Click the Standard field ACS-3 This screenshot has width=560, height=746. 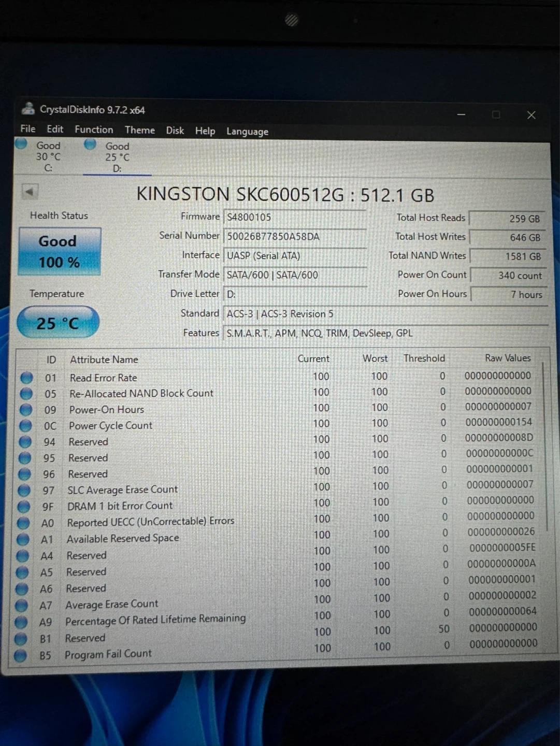pos(385,313)
